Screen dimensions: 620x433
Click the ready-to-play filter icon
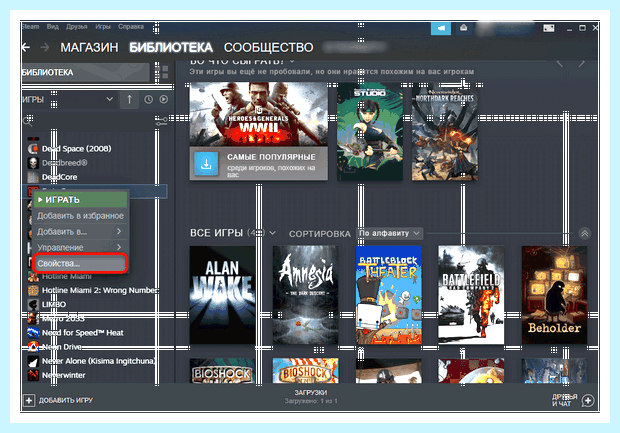164,100
